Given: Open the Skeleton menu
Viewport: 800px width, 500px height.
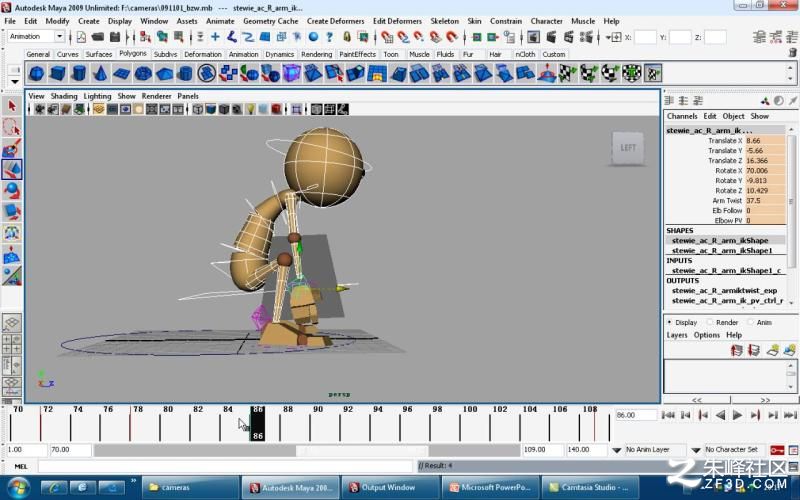Looking at the screenshot, I should (444, 21).
